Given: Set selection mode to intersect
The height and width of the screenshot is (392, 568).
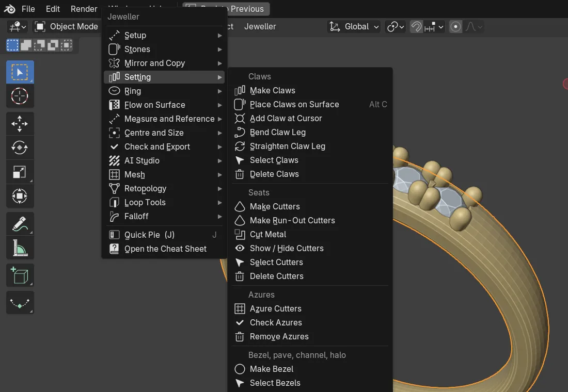Looking at the screenshot, I should click(66, 45).
